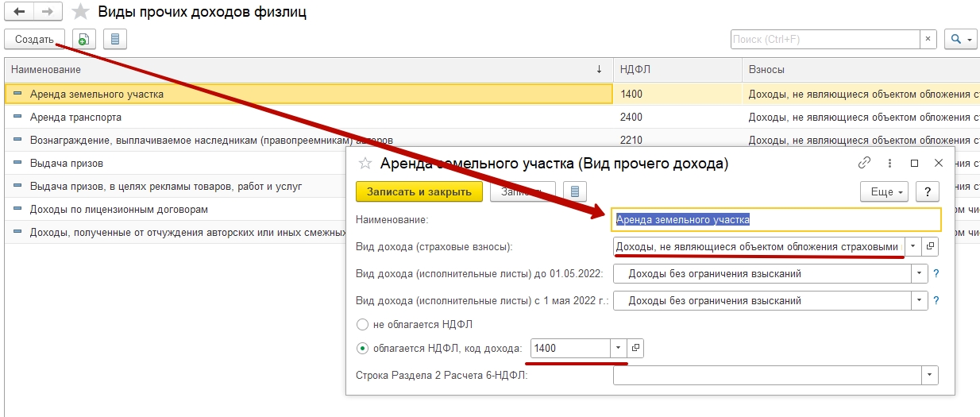Screen dimensions: 980x417
Task: Click open-form icon beside income code 1400
Action: coord(635,348)
